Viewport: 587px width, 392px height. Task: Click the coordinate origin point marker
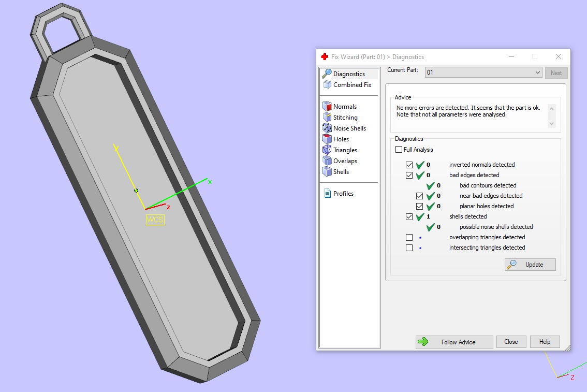click(x=136, y=191)
